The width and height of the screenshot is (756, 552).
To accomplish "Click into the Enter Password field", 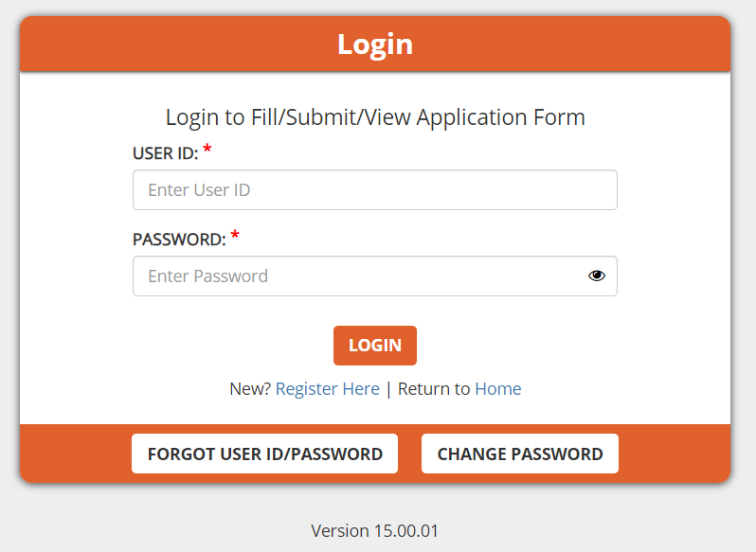I will tap(360, 276).
